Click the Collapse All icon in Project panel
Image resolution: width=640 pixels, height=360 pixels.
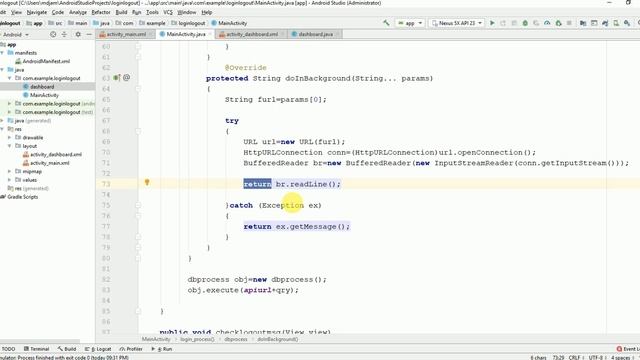(x=64, y=35)
